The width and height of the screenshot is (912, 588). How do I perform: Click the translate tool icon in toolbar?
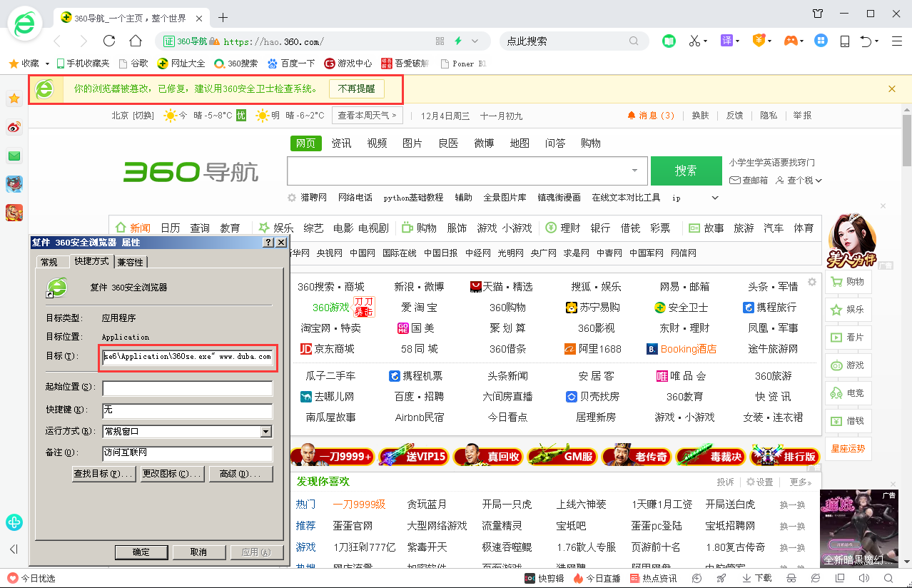tap(726, 41)
